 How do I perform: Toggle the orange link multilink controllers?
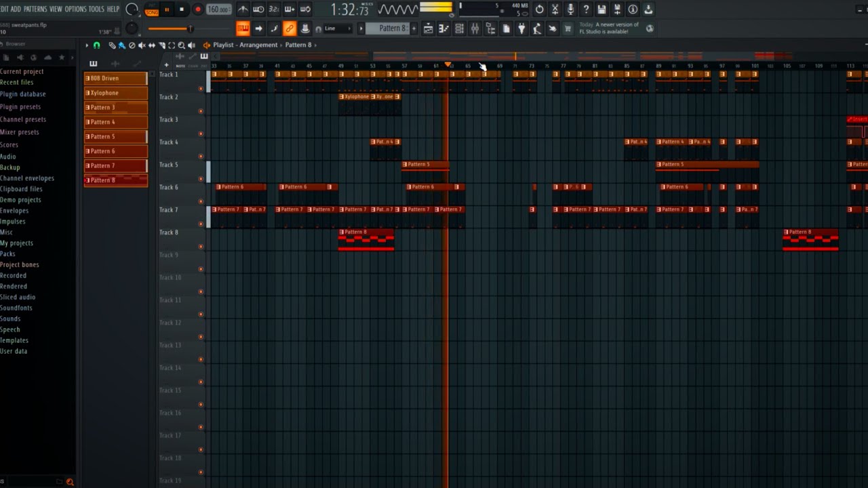pos(290,28)
